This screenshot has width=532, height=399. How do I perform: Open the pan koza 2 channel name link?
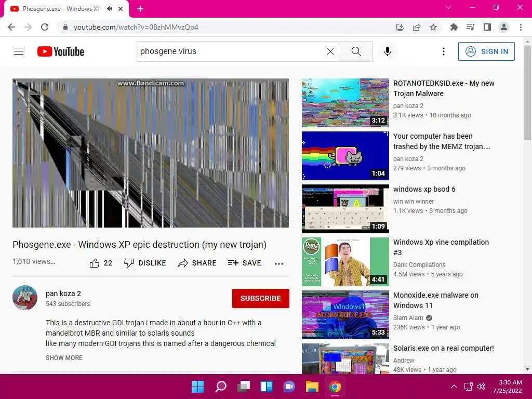coord(63,294)
